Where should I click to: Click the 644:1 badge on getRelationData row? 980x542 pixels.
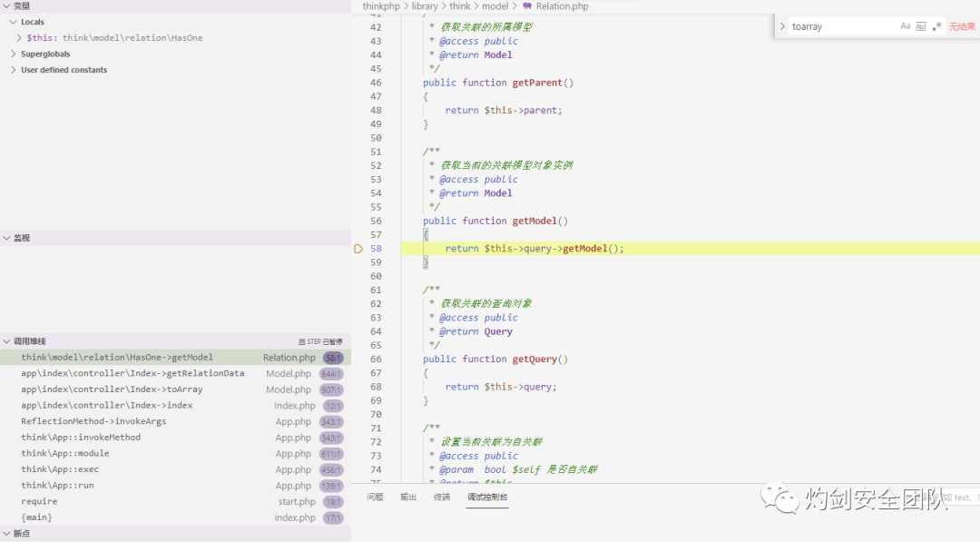(x=330, y=374)
